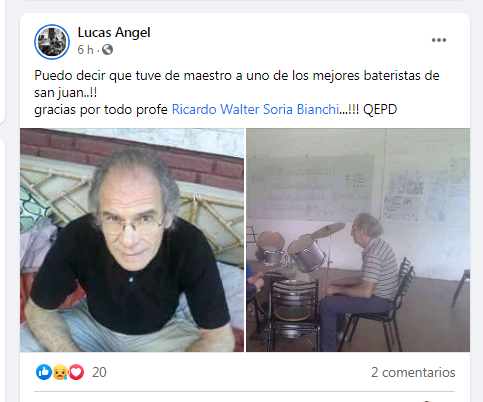View the "2 comentarios" comments list
The image size is (483, 402).
coord(413,372)
